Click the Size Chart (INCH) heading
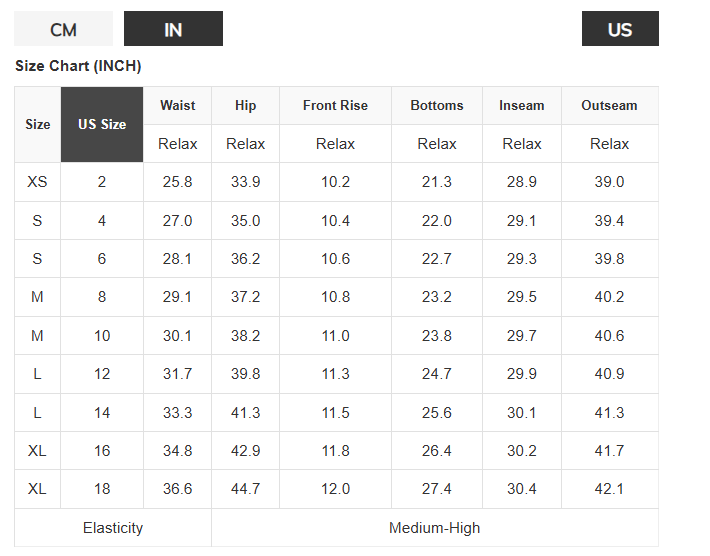The width and height of the screenshot is (710, 556). point(78,67)
